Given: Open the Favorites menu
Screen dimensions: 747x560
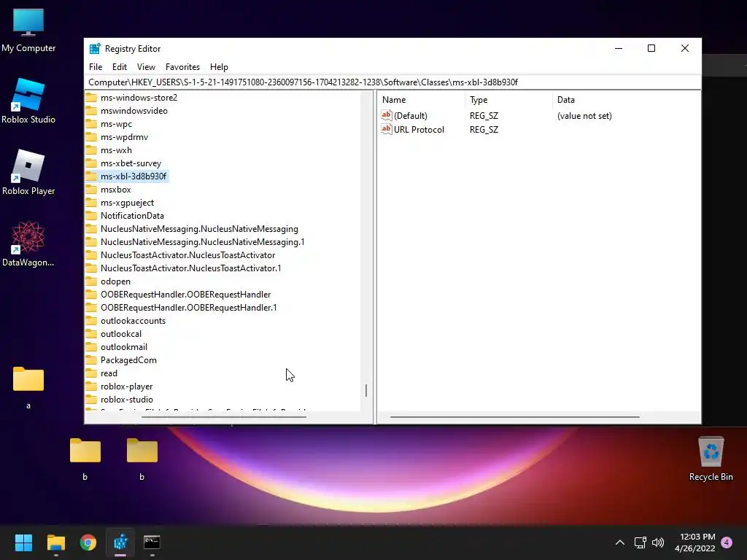Looking at the screenshot, I should pos(182,67).
